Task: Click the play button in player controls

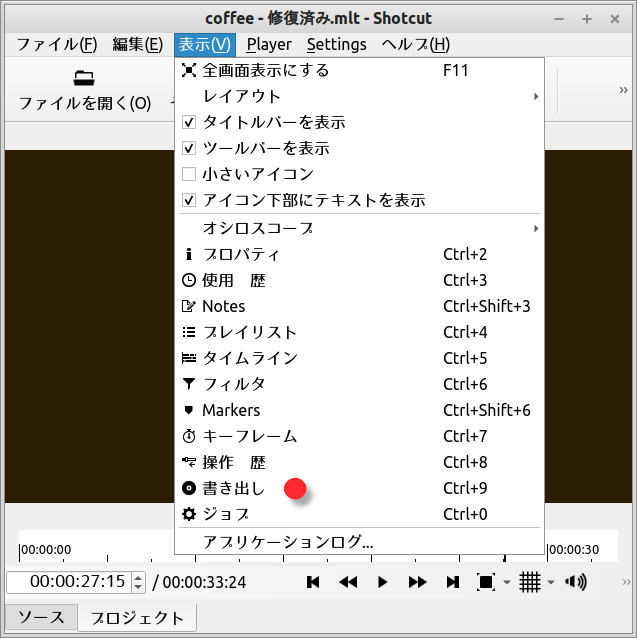Action: [382, 582]
